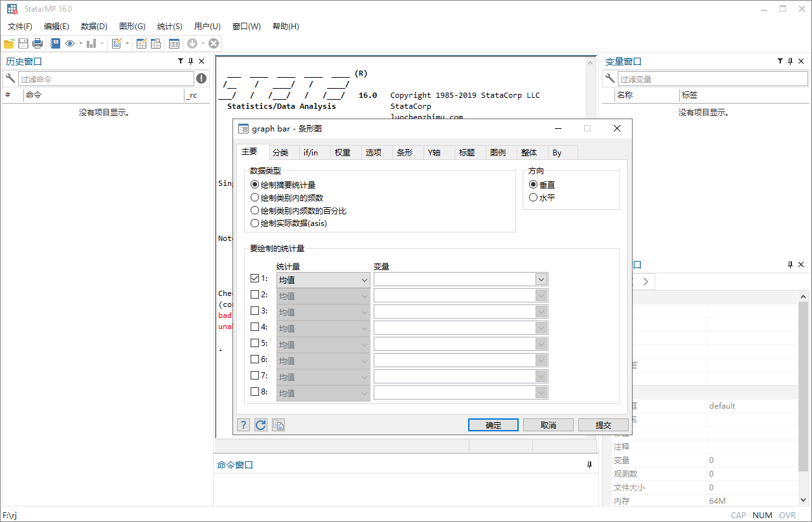The width and height of the screenshot is (812, 522).
Task: Click the Break execution red X icon
Action: point(213,43)
